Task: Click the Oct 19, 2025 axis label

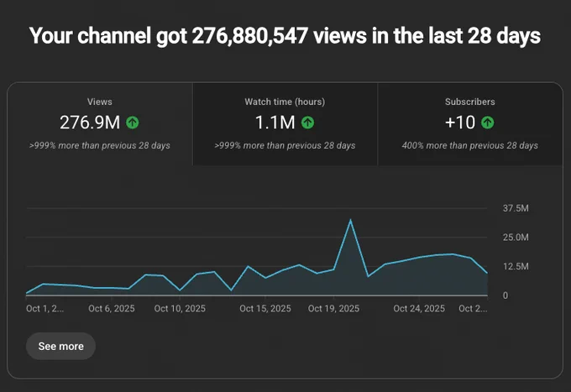Action: (333, 309)
